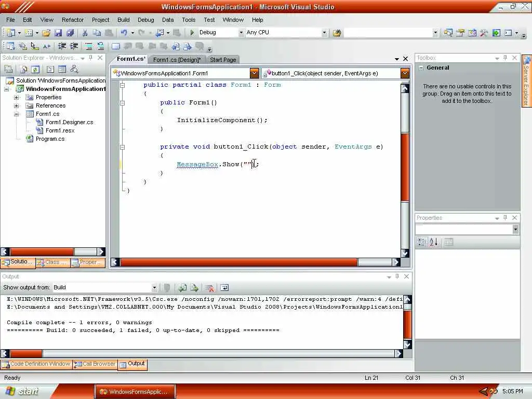Select Form1.Designer.cs in Solution Explorer

pyautogui.click(x=69, y=122)
